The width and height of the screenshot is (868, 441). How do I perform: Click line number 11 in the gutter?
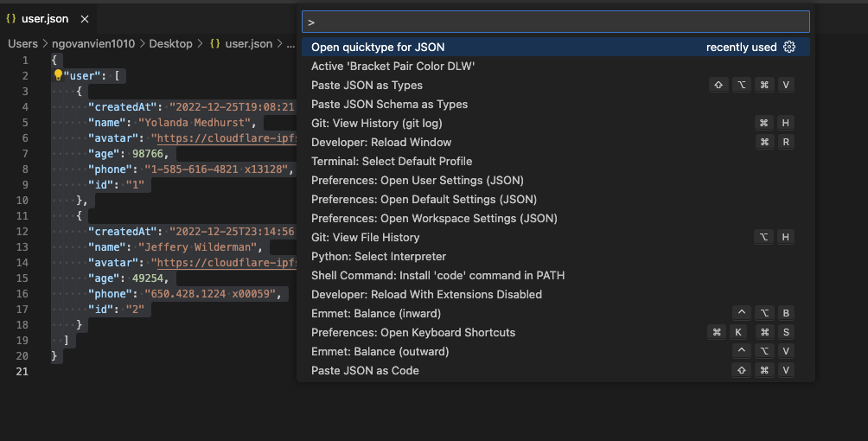click(x=22, y=215)
